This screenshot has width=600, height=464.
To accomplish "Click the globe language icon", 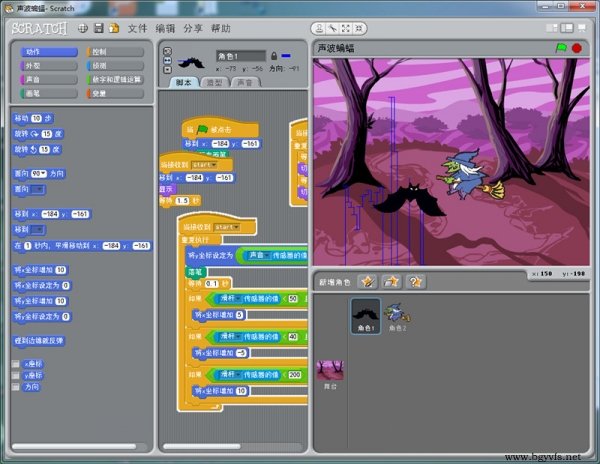I will pos(83,28).
